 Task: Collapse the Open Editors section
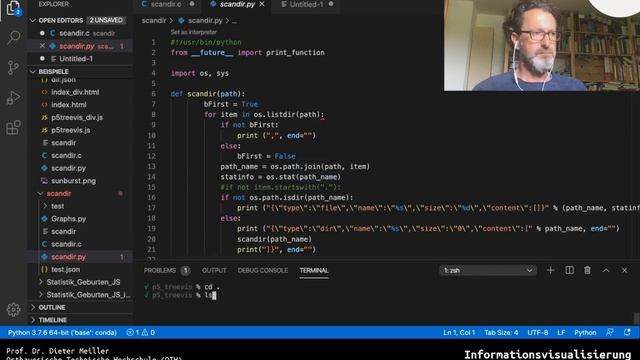[x=33, y=20]
